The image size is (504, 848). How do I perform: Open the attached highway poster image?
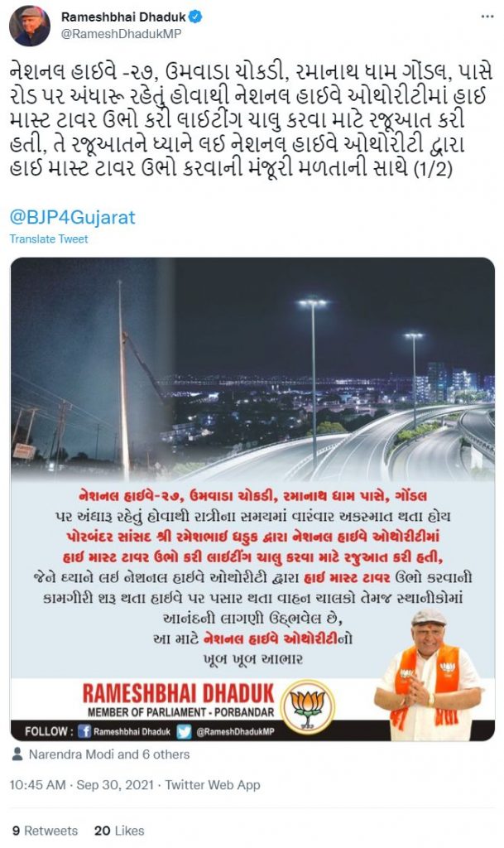coord(252,499)
